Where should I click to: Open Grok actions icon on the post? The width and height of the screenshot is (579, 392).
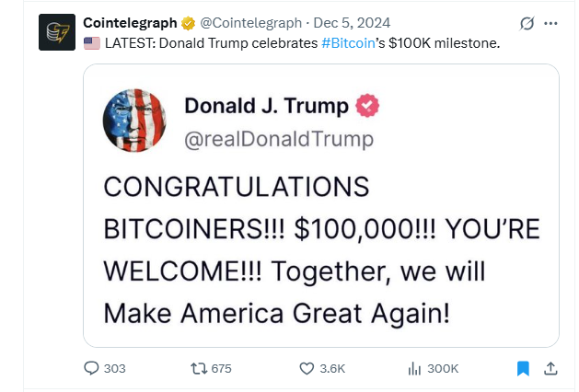[x=527, y=23]
